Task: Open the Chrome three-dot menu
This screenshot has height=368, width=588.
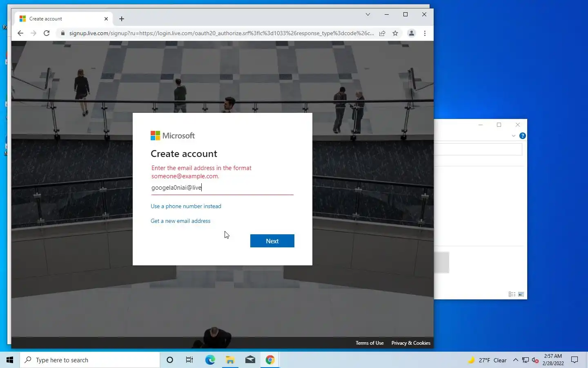Action: pyautogui.click(x=425, y=33)
